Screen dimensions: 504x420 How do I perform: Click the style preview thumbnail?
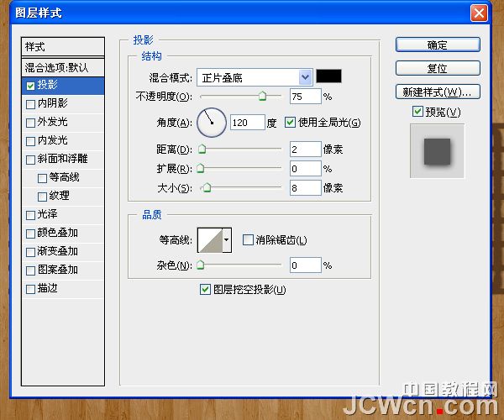[x=437, y=151]
